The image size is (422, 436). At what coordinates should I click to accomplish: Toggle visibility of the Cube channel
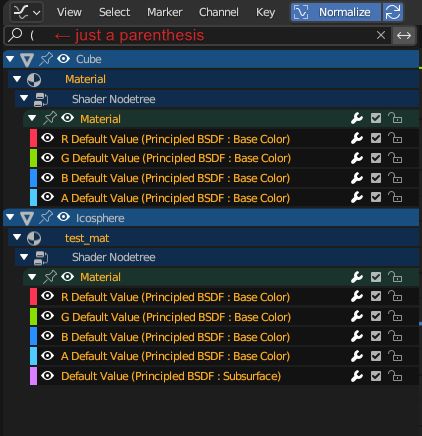click(63, 59)
